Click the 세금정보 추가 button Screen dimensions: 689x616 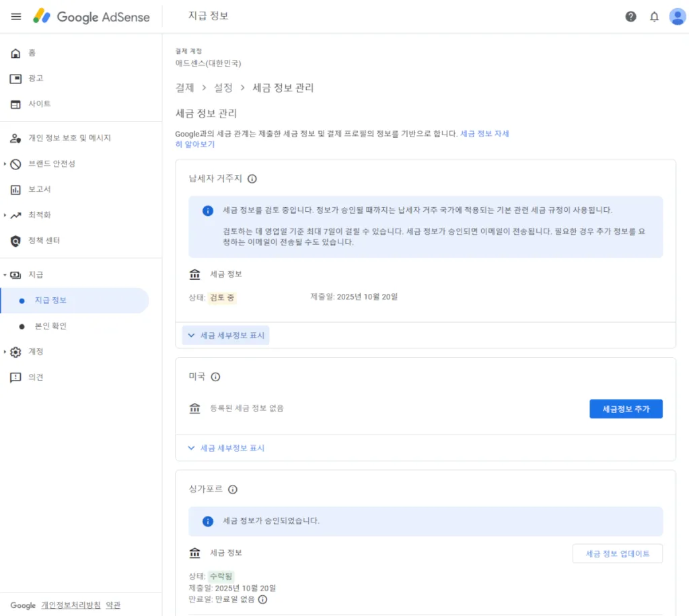(x=626, y=409)
